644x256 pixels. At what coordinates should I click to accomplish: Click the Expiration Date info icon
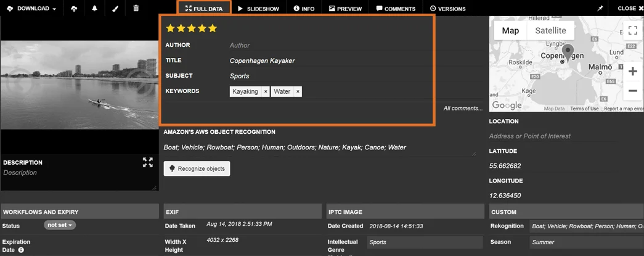[21, 249]
